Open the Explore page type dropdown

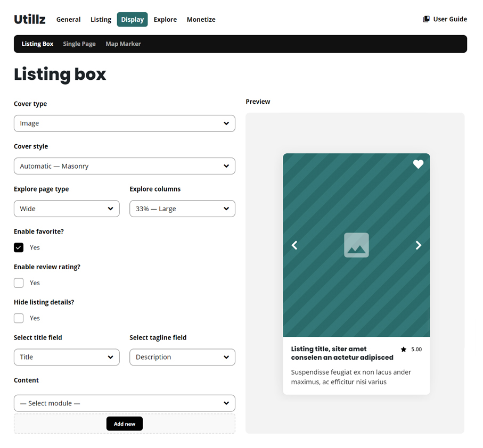[67, 209]
